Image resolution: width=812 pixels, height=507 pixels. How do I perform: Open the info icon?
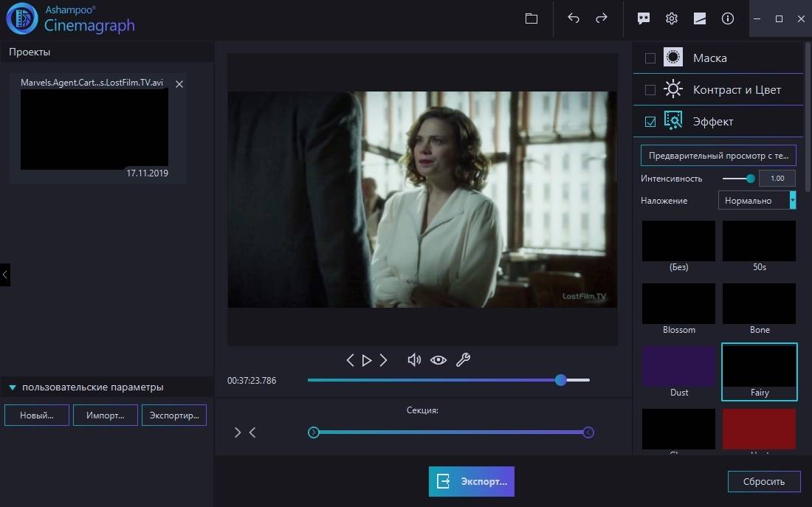tap(728, 18)
